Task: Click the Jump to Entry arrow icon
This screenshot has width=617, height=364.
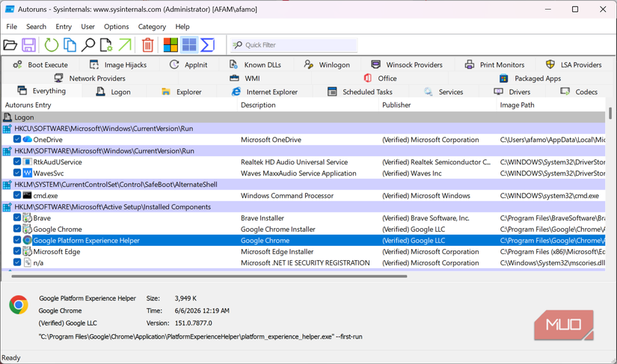Action: [x=125, y=45]
